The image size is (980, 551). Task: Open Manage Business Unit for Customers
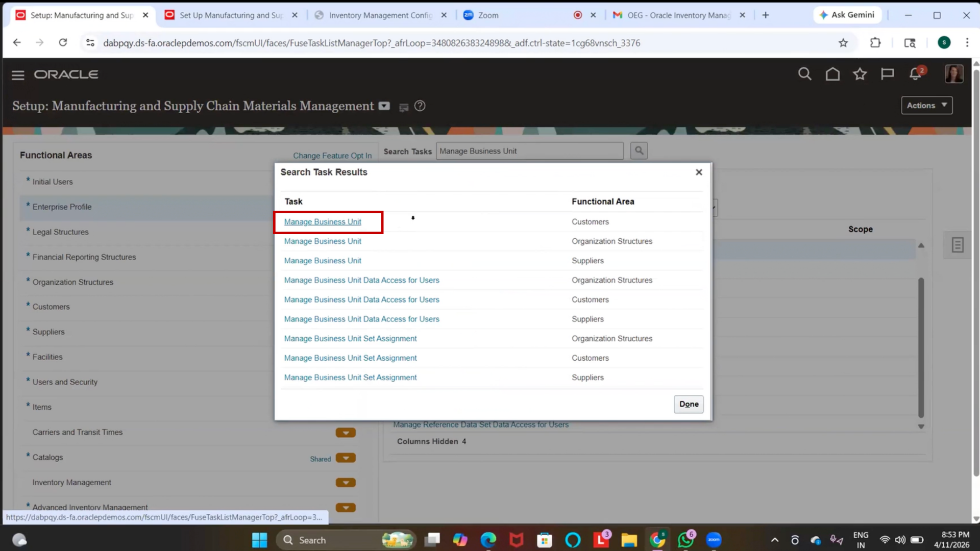323,222
